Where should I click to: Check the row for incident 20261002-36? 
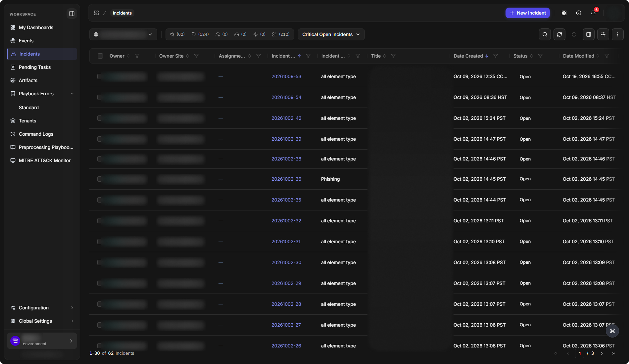pyautogui.click(x=99, y=179)
